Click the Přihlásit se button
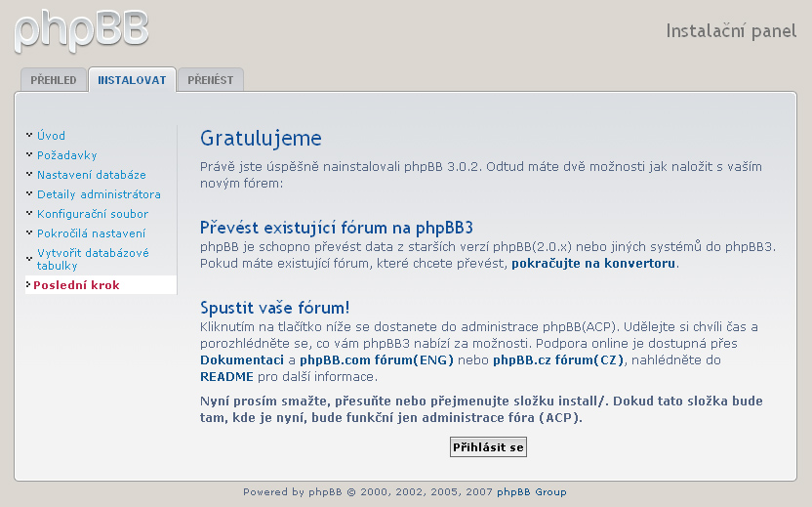 point(488,447)
